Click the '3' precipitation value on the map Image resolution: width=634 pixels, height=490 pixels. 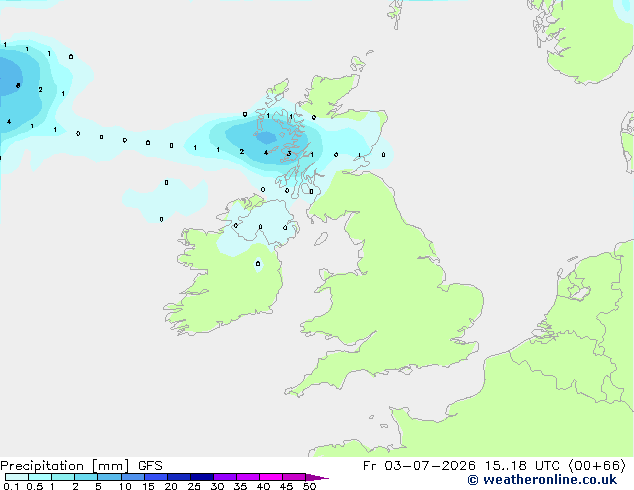tap(289, 153)
